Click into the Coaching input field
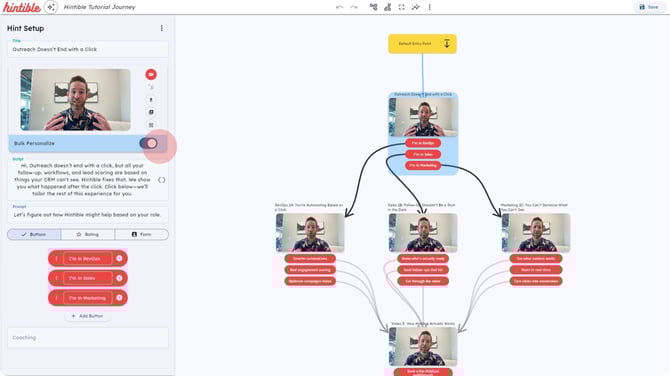 coord(88,338)
